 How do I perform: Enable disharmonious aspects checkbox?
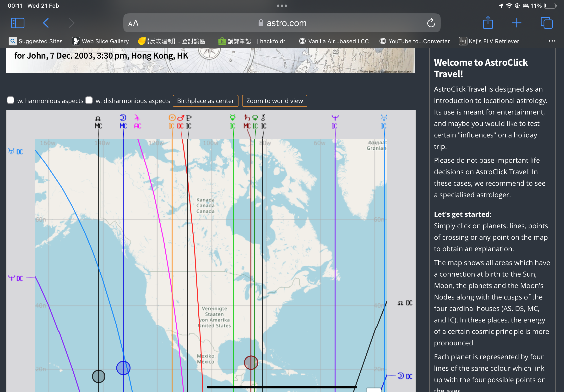click(89, 100)
